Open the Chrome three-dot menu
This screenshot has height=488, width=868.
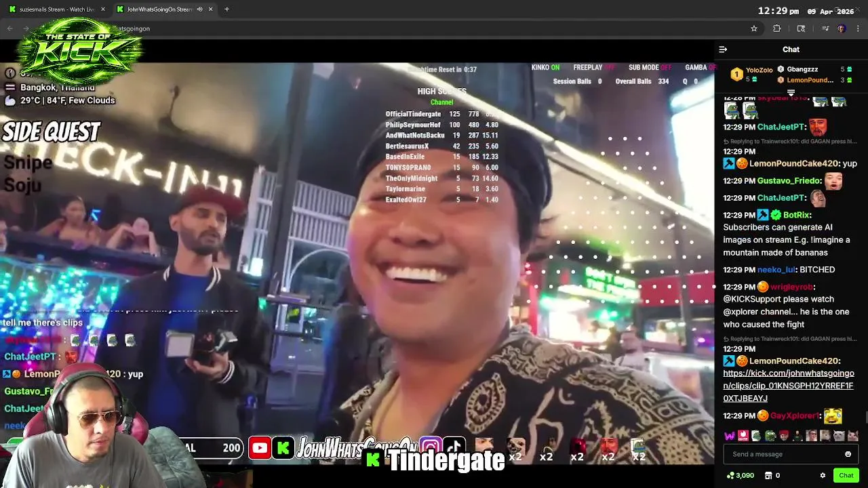tap(858, 28)
